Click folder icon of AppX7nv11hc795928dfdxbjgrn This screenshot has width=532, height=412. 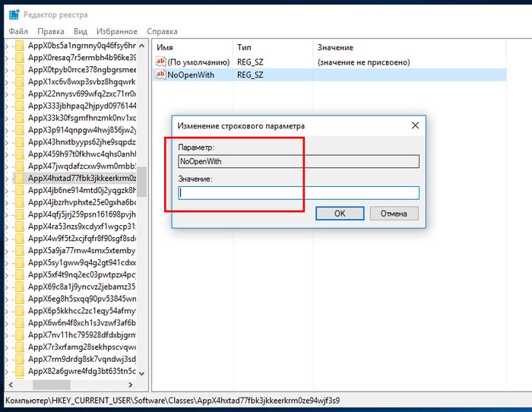coord(20,335)
